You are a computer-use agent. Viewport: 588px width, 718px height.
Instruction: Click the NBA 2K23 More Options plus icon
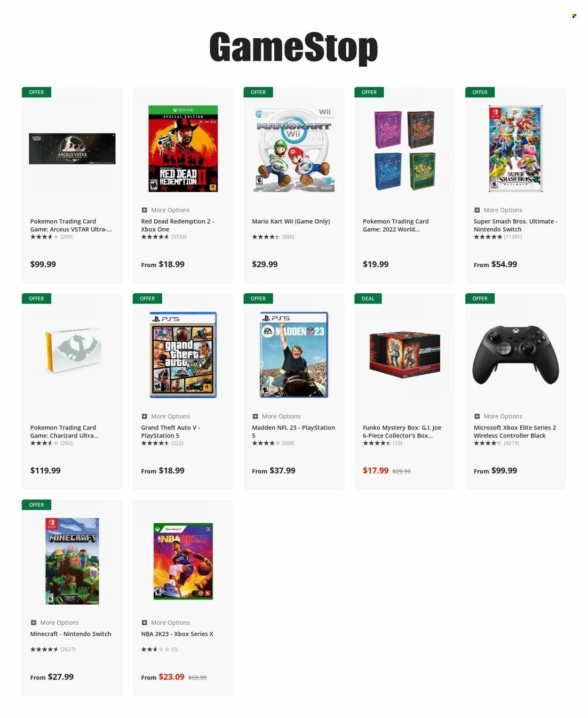[144, 622]
